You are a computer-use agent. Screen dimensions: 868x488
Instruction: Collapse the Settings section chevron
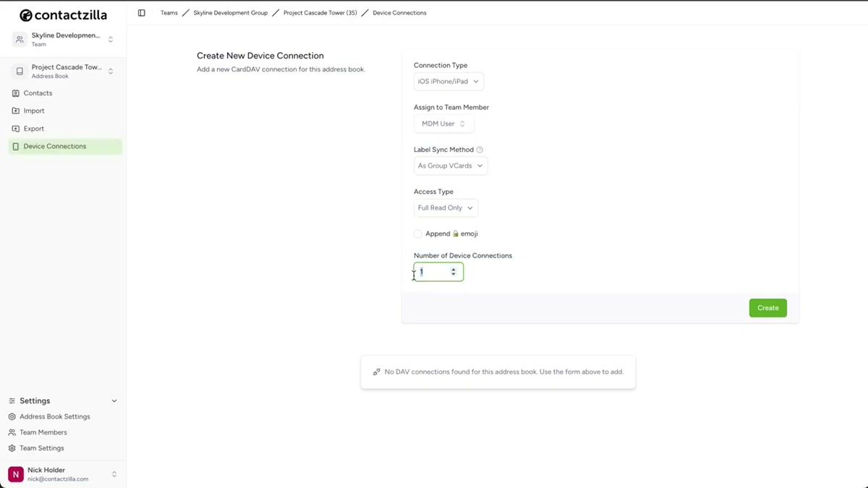click(114, 400)
